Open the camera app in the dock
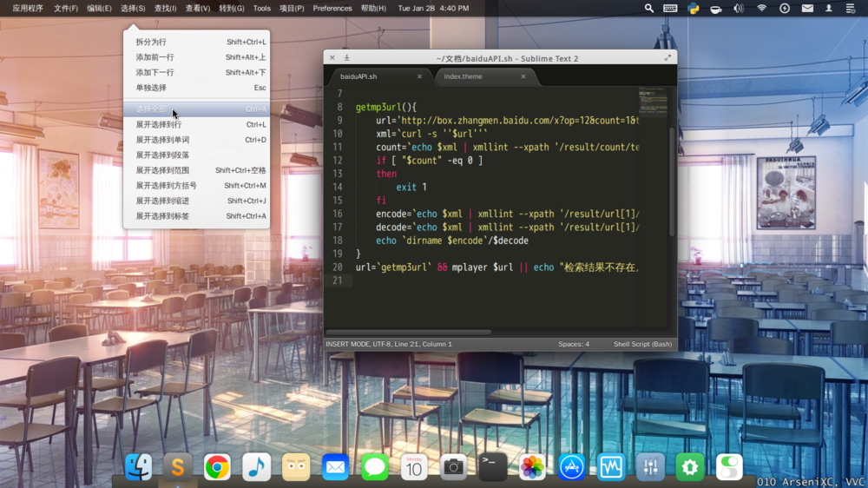This screenshot has height=488, width=868. click(453, 467)
